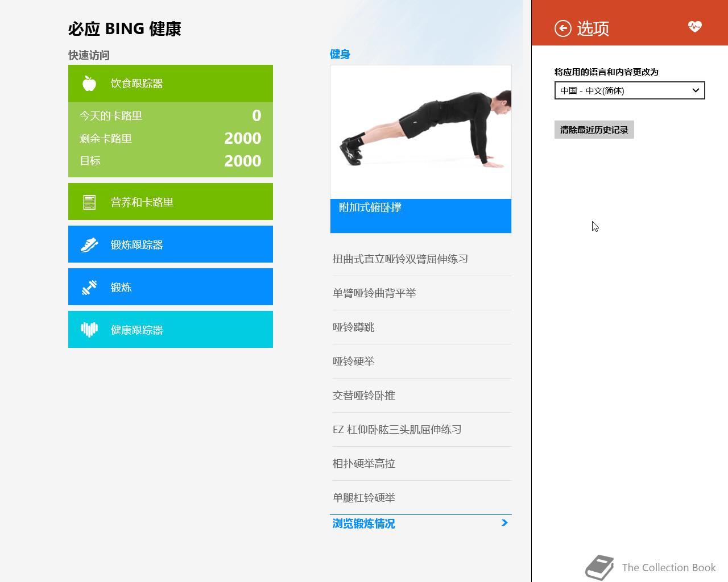Open the 锻炼跟踪器 tile
Screen dimensions: 728x582
171,244
